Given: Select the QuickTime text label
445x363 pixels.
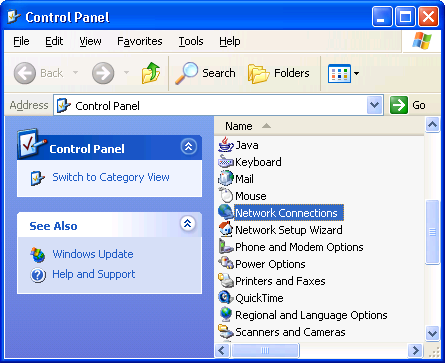Looking at the screenshot, I should coord(259,298).
